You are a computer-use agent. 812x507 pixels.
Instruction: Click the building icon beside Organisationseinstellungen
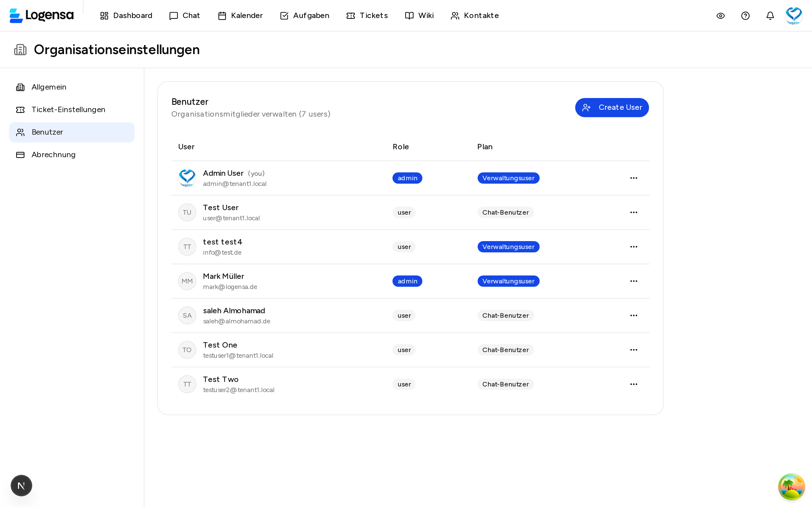click(x=20, y=50)
